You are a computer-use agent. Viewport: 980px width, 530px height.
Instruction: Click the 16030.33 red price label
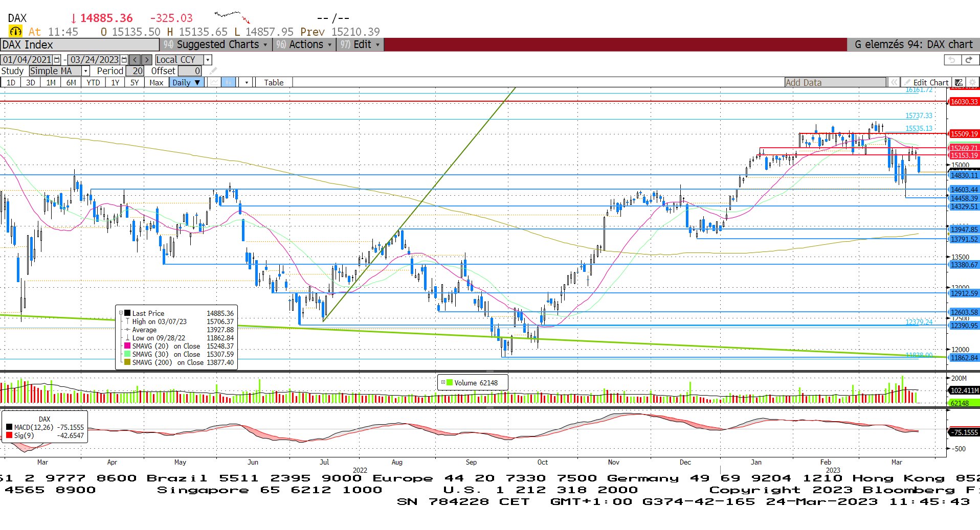[x=964, y=102]
